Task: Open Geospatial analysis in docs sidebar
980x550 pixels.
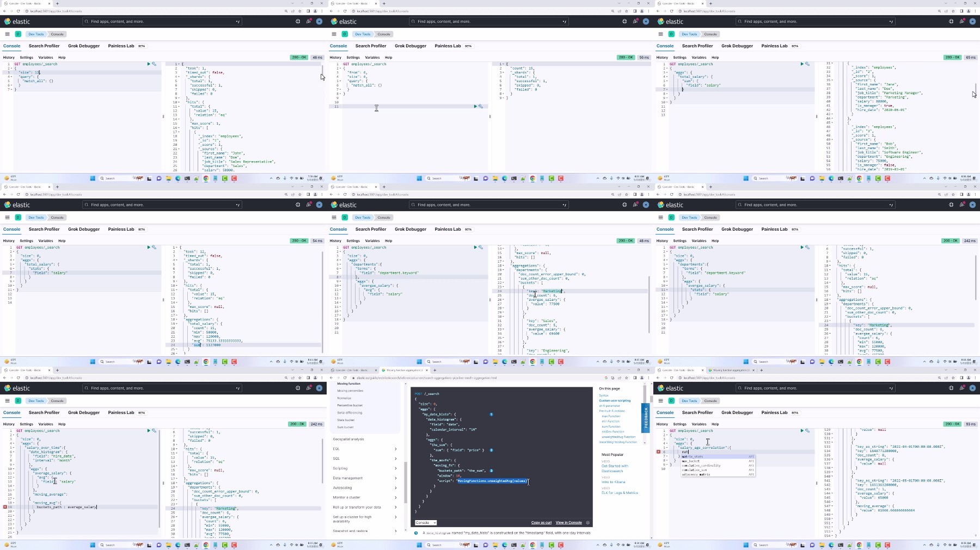Action: (x=348, y=439)
